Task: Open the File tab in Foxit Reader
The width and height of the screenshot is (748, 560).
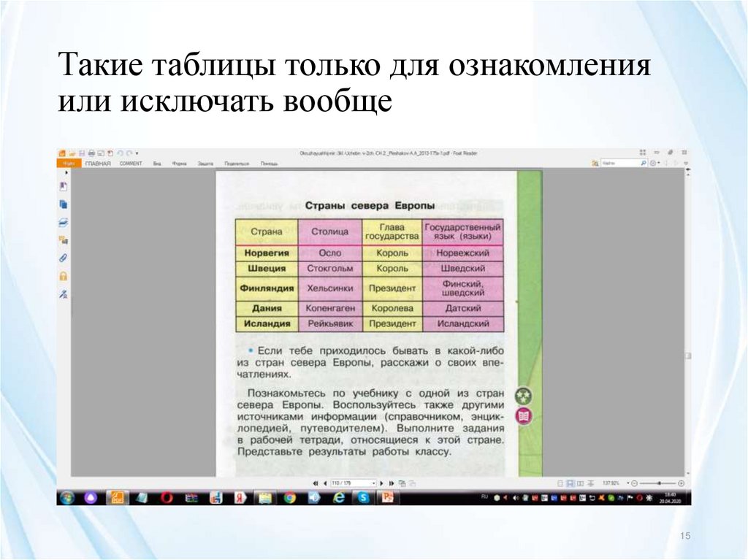Action: click(69, 164)
